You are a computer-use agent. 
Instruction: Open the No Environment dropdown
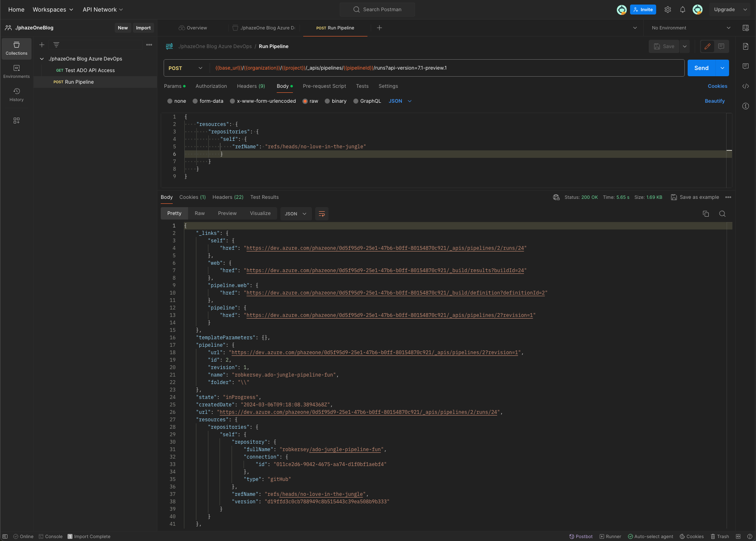[x=691, y=28]
